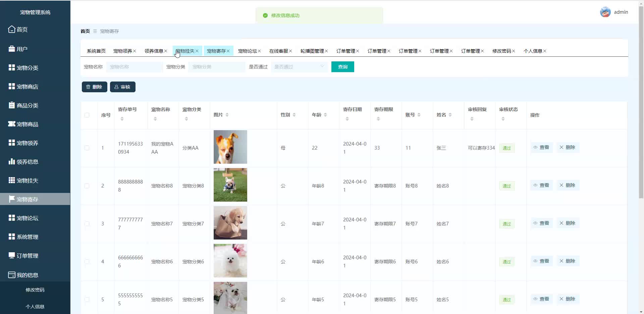Switch to the 系统首页 tab
644x314 pixels.
[96, 51]
